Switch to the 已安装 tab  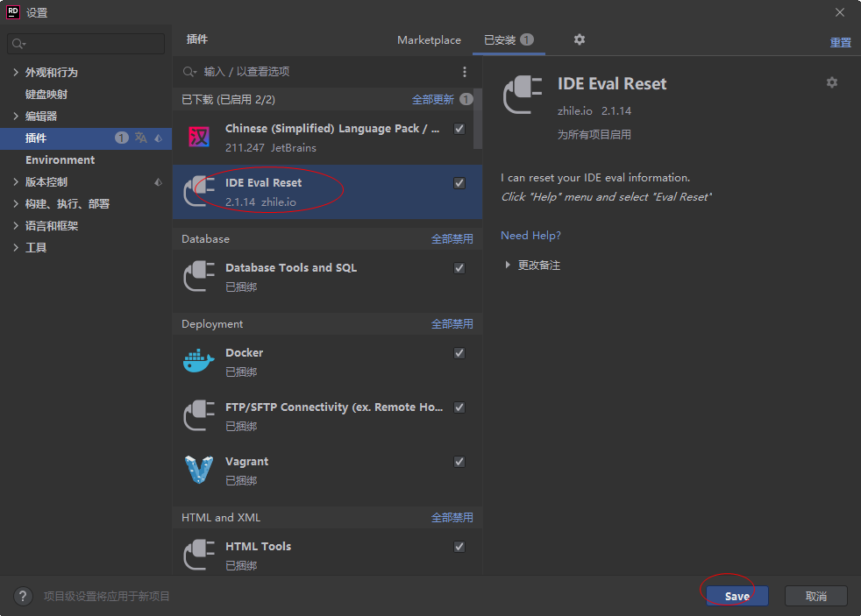(509, 40)
